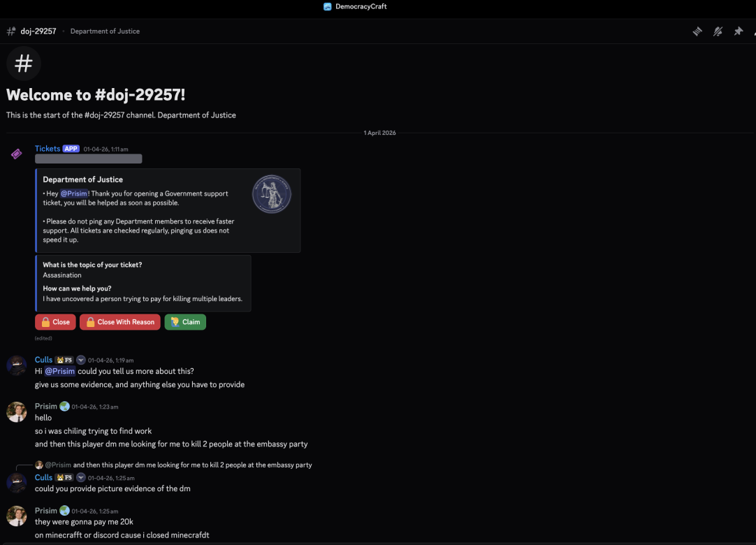The image size is (756, 545).
Task: Open Prisim username on 1:23 am message
Action: click(x=46, y=407)
